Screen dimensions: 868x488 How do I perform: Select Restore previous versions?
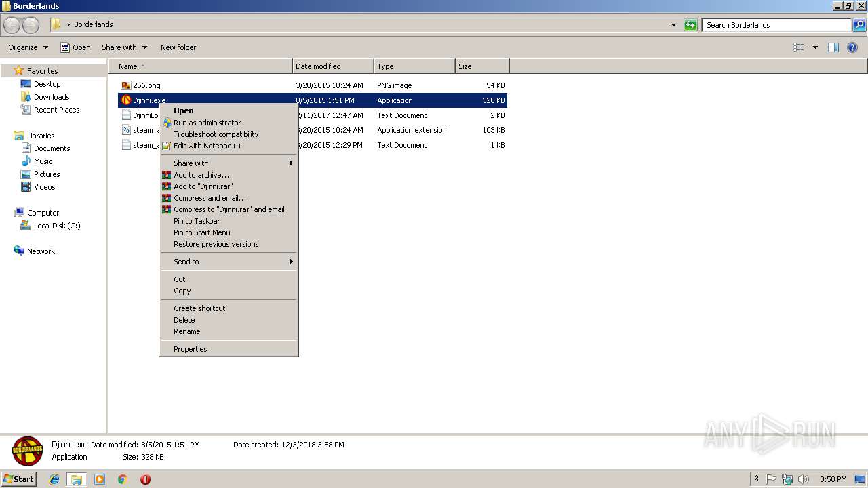pyautogui.click(x=229, y=244)
